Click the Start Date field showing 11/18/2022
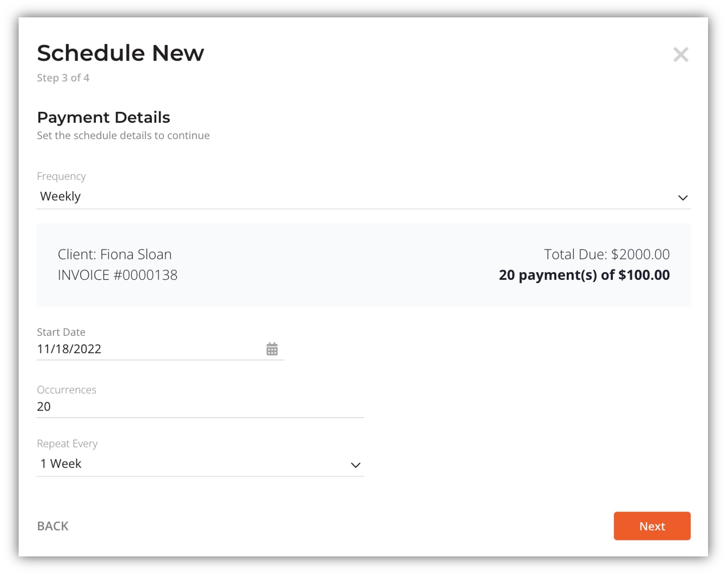The height and width of the screenshot is (582, 728). [x=160, y=349]
